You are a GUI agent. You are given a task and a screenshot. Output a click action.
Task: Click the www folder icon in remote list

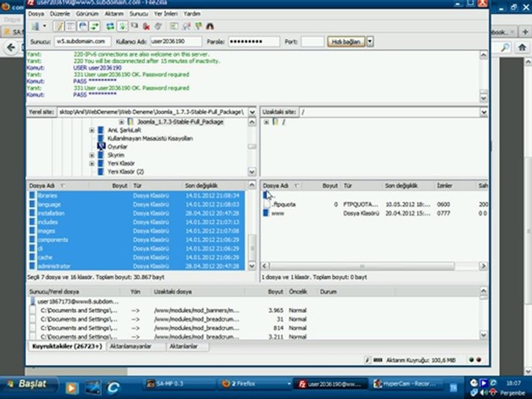266,213
